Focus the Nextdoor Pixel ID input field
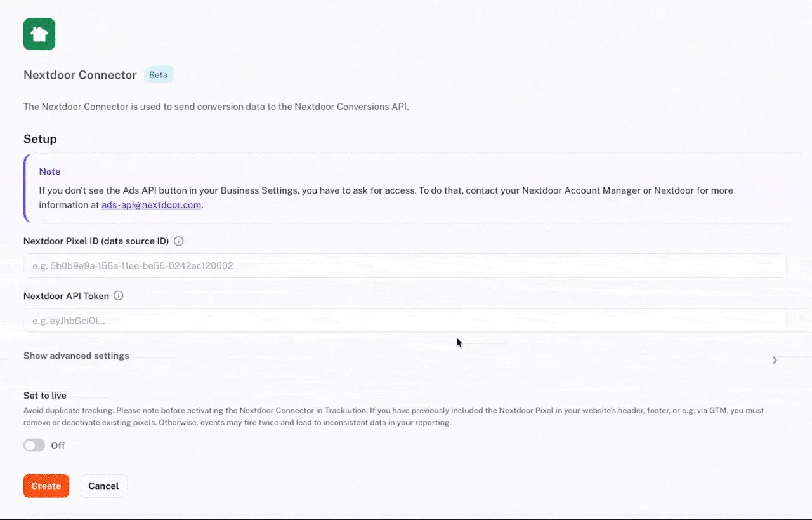Image resolution: width=812 pixels, height=520 pixels. 405,266
